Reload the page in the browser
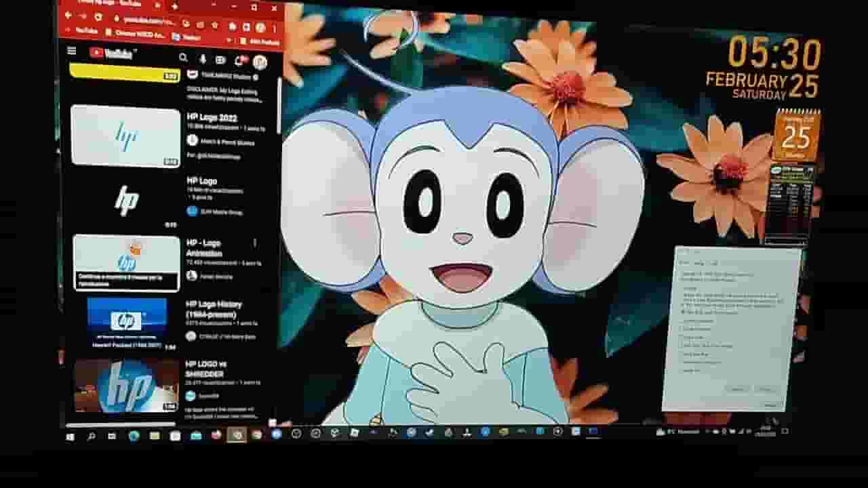The width and height of the screenshot is (868, 488). pos(98,16)
